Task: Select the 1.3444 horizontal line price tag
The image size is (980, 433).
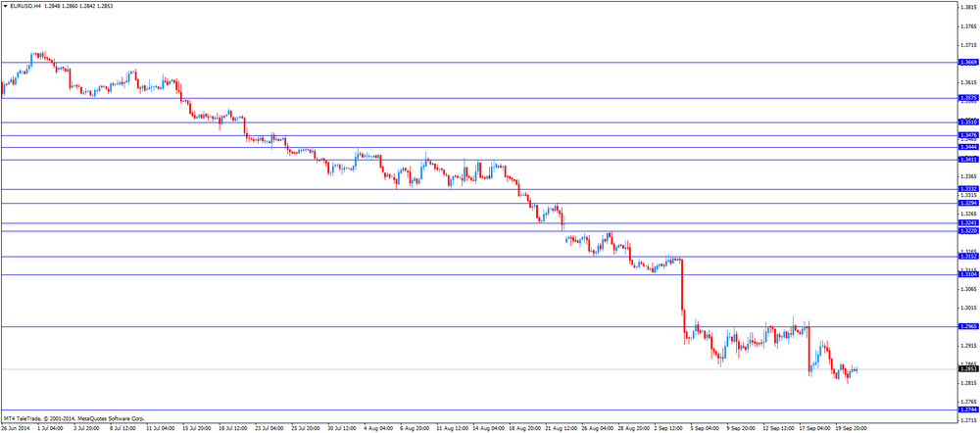Action: coord(968,148)
